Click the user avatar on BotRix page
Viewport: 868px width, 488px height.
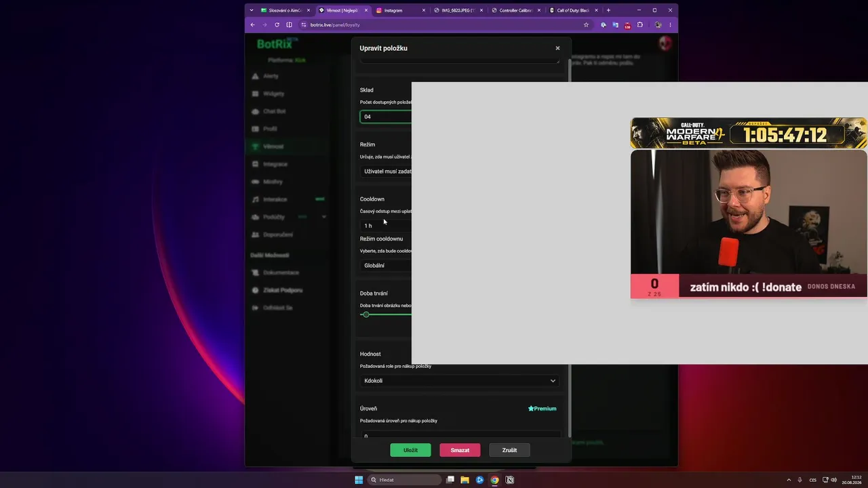665,43
